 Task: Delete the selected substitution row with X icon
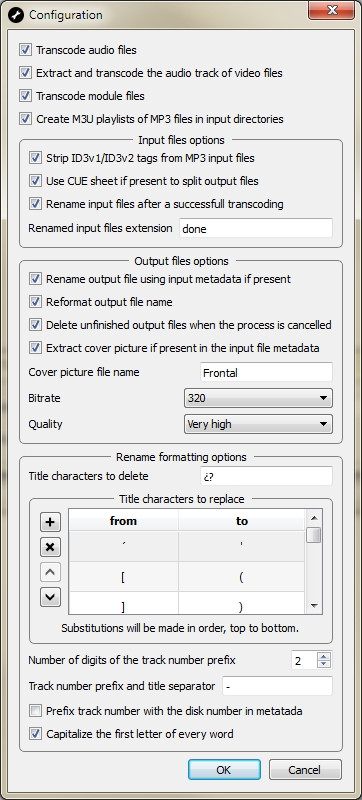(x=50, y=547)
